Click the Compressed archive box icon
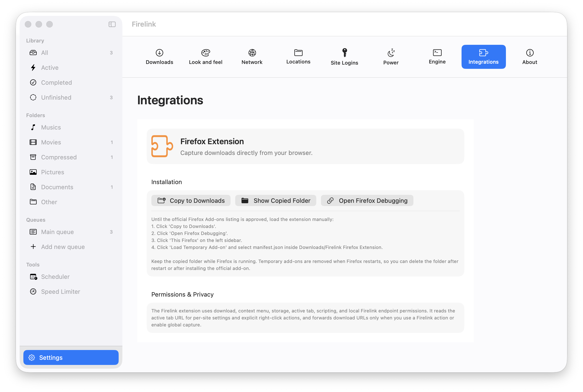Image resolution: width=583 pixels, height=392 pixels. (x=33, y=157)
